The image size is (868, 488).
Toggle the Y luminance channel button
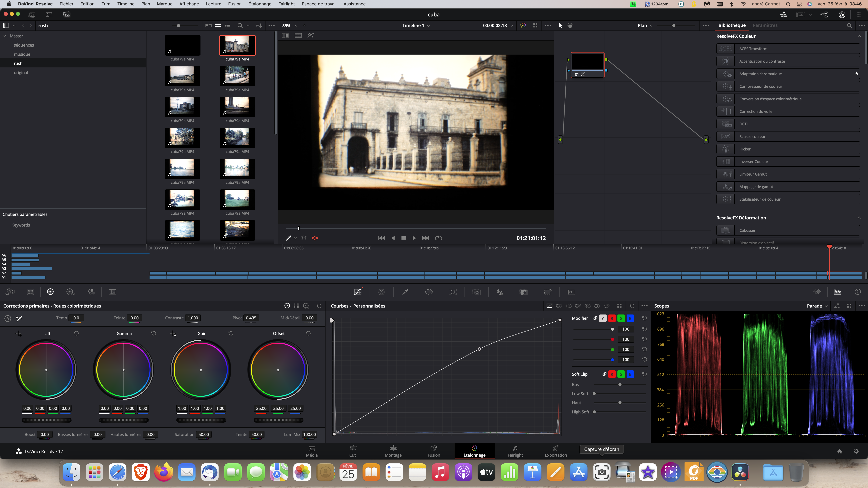click(603, 318)
